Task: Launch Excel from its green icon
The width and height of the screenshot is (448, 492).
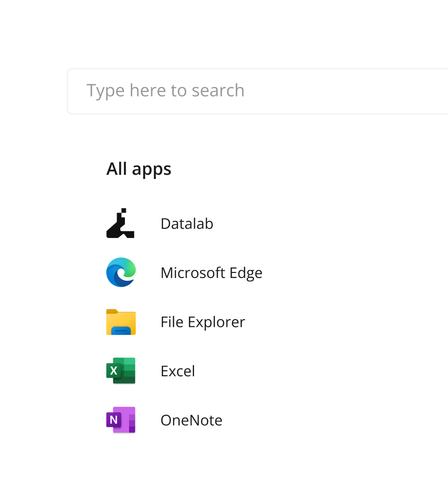Action: tap(121, 371)
